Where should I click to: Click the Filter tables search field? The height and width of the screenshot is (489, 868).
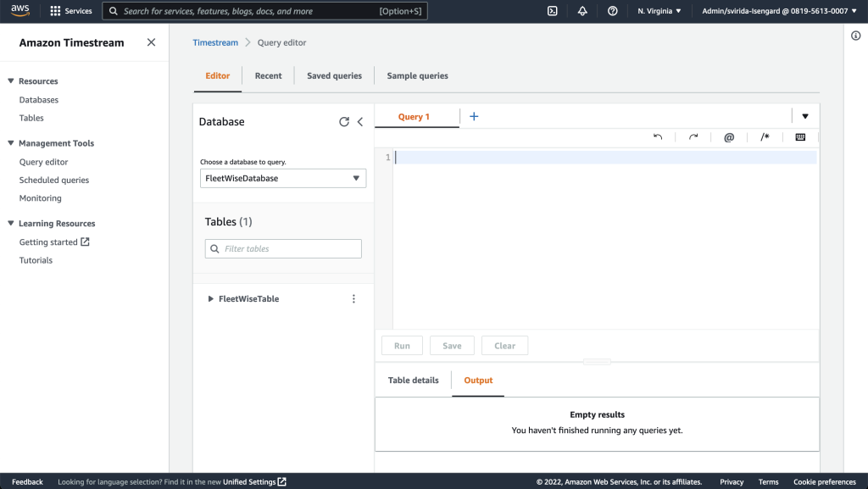[283, 248]
